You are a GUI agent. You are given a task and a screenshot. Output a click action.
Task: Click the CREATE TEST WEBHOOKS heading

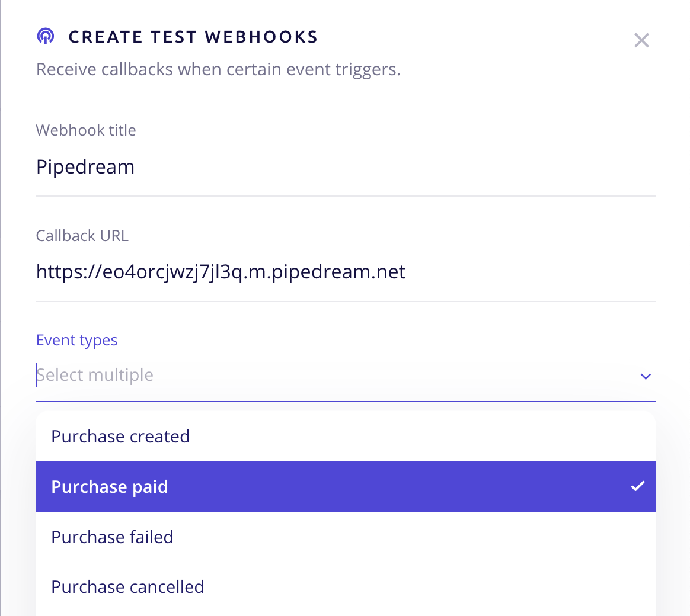194,36
